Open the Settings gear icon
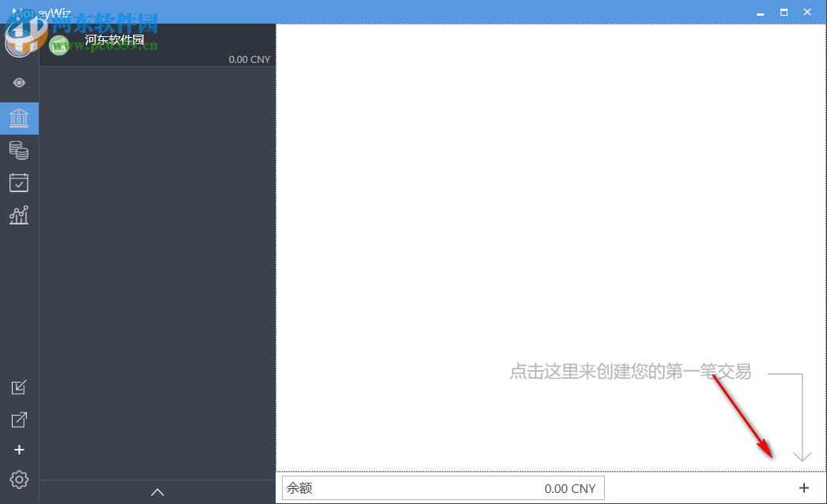The height and width of the screenshot is (504, 827). tap(19, 480)
